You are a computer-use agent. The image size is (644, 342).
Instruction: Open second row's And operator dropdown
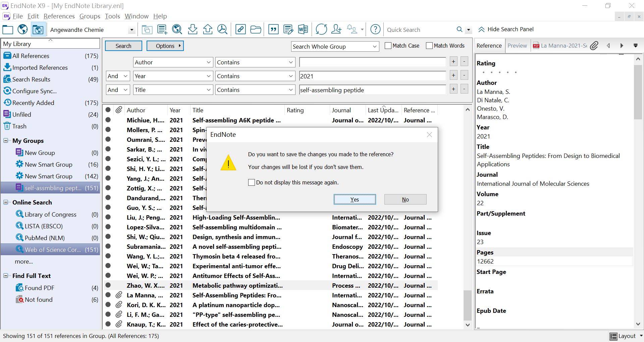(118, 76)
